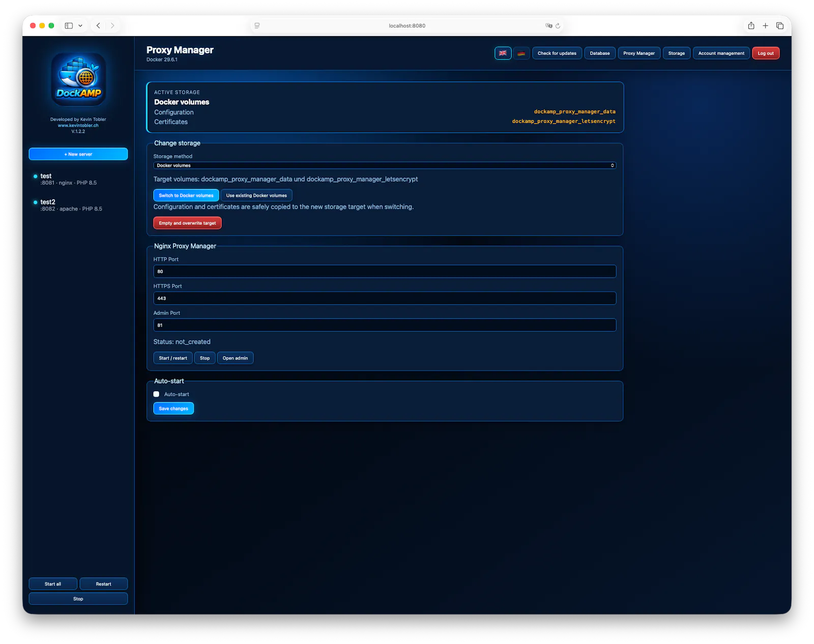Click Switch to Docker volumes
Viewport: 814px width, 644px height.
coord(186,195)
